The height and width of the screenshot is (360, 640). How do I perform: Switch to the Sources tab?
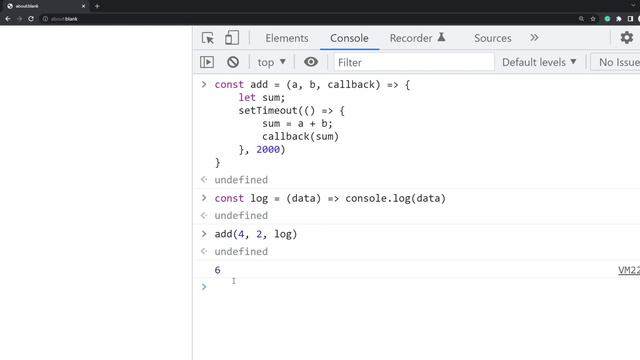point(493,38)
